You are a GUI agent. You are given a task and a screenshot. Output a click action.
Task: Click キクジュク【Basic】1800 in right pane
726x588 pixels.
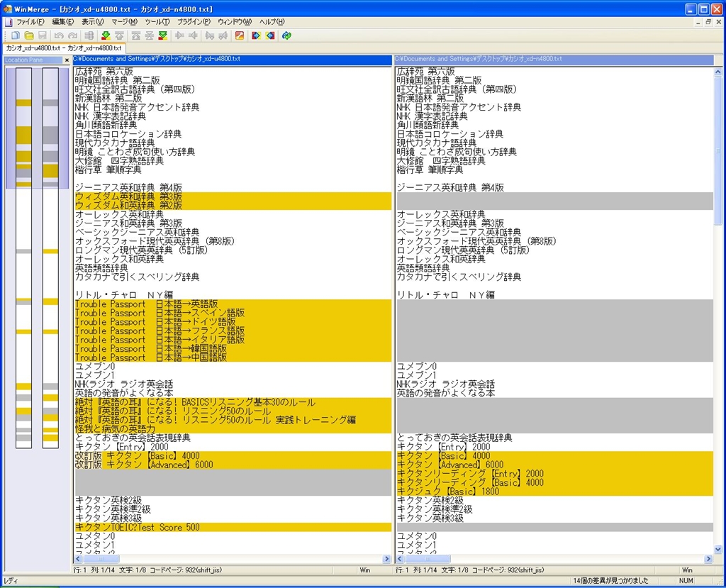[554, 492]
